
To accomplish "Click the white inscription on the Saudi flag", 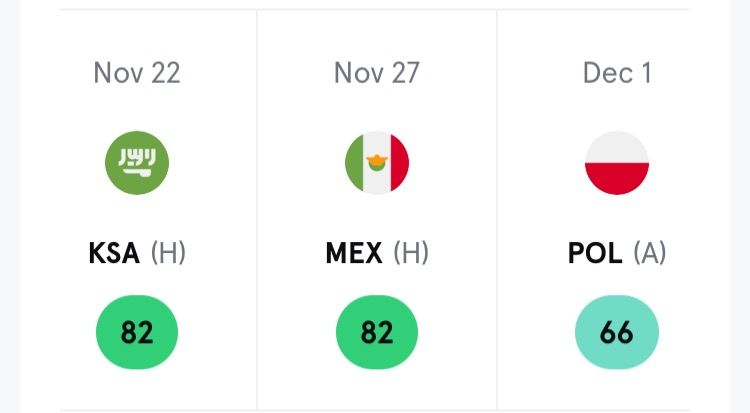I will click(x=136, y=158).
